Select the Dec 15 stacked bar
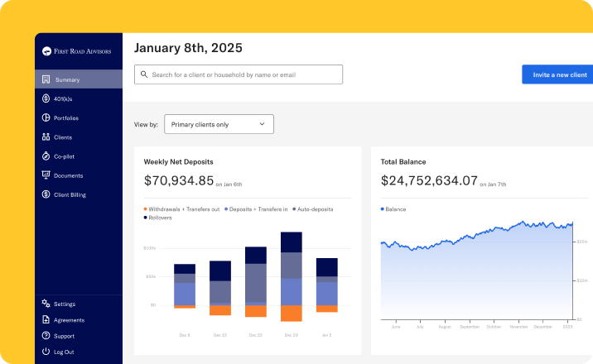This screenshot has height=364, width=593. 220,288
